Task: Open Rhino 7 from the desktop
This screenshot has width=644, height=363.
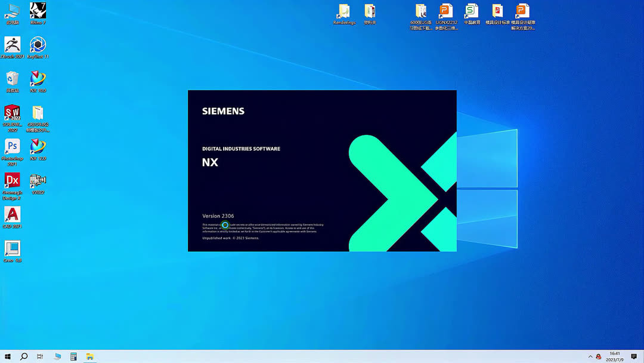Action: [x=38, y=12]
